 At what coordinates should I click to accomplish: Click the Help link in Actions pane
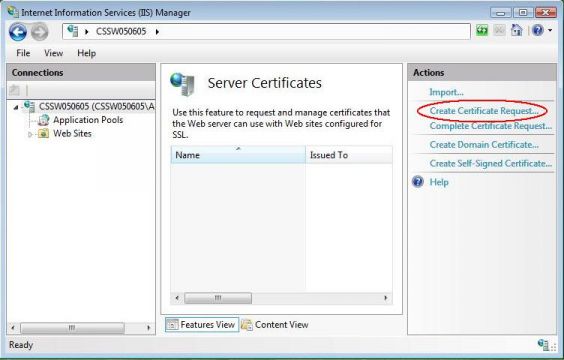pyautogui.click(x=439, y=182)
